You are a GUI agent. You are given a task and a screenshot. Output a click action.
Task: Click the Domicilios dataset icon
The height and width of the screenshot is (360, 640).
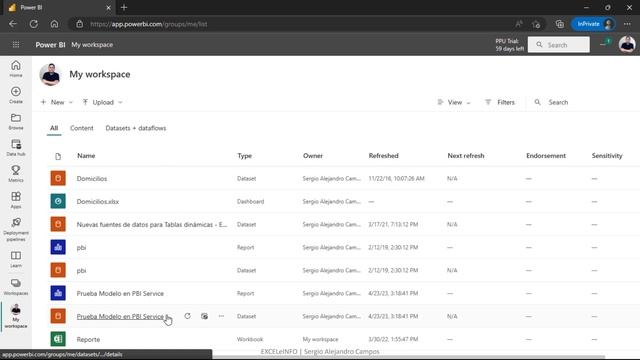(58, 178)
